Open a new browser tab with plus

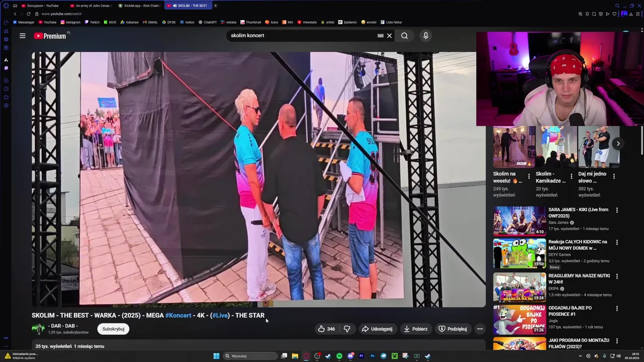pyautogui.click(x=215, y=6)
